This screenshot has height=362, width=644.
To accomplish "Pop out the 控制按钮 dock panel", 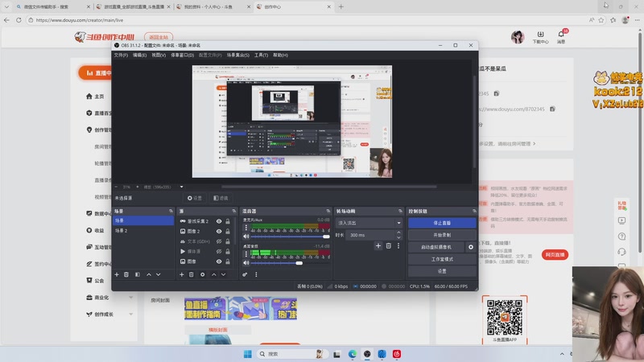I will pos(474,211).
